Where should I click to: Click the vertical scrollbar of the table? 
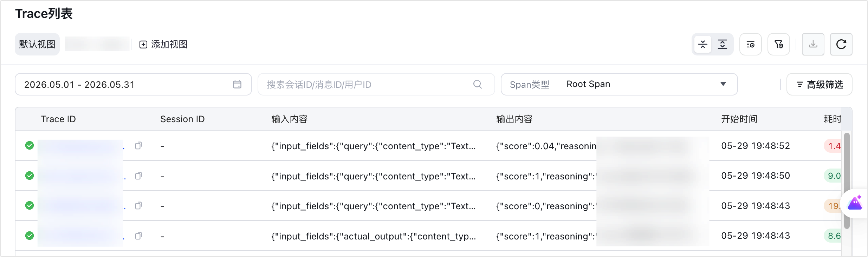coord(847,181)
